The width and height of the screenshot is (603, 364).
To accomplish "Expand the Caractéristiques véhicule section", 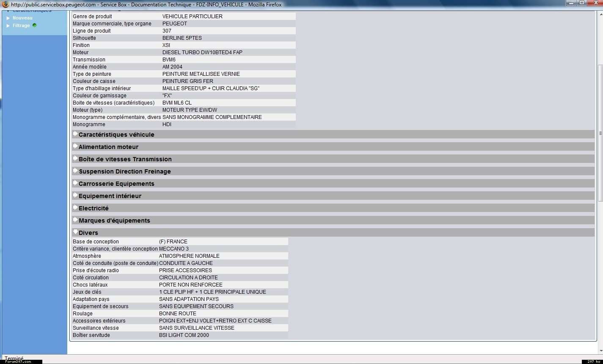I will pyautogui.click(x=333, y=134).
